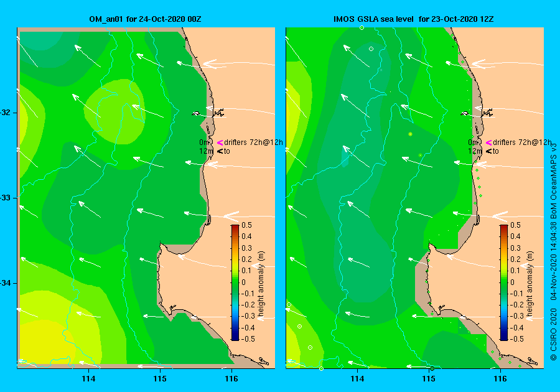The image size is (560, 392).
Task: Click 'height anomaly (m)' label on right map
Action: click(x=530, y=284)
